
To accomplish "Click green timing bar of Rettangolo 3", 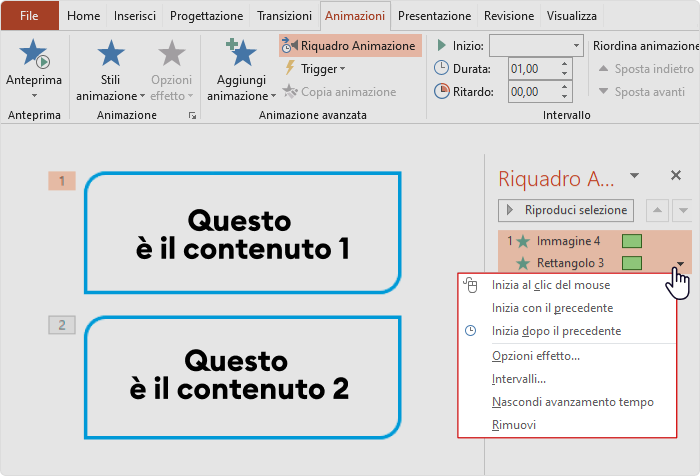I will [631, 263].
